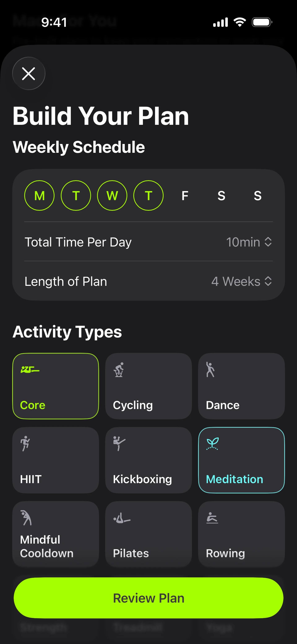Close the Build Your Plan sheet
Screen dimensions: 297x644
29,73
